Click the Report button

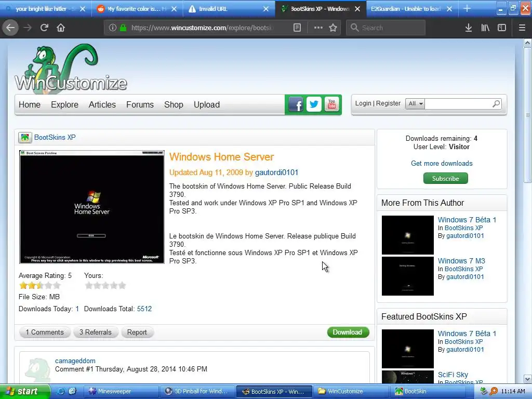click(137, 332)
